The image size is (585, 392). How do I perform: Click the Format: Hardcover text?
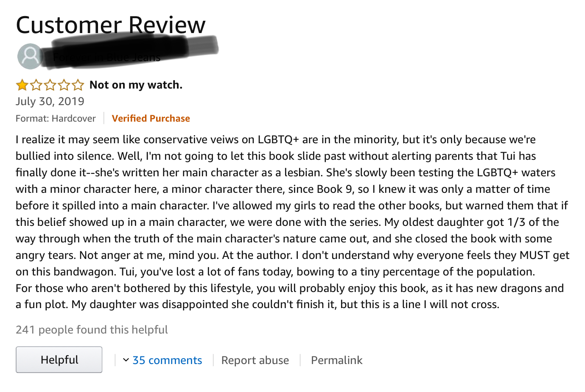coord(56,119)
